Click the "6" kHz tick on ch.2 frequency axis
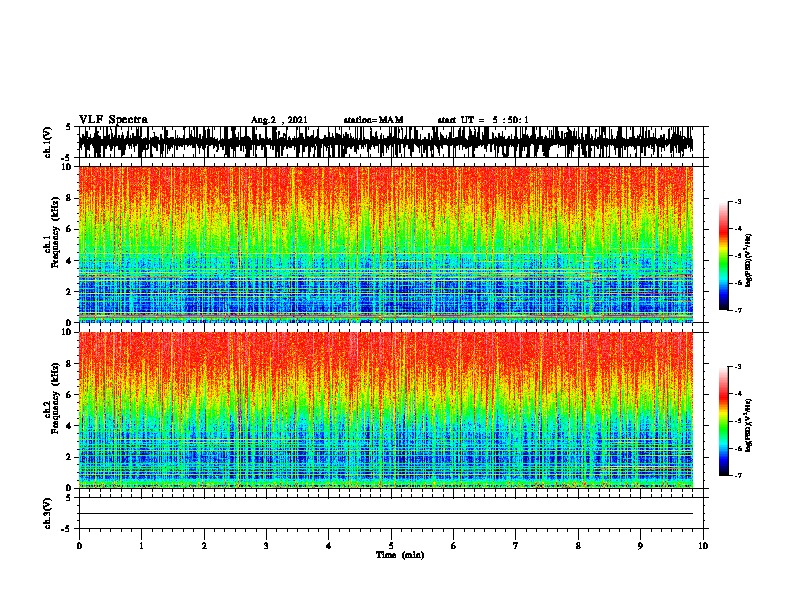The height and width of the screenshot is (612, 792). coord(70,394)
